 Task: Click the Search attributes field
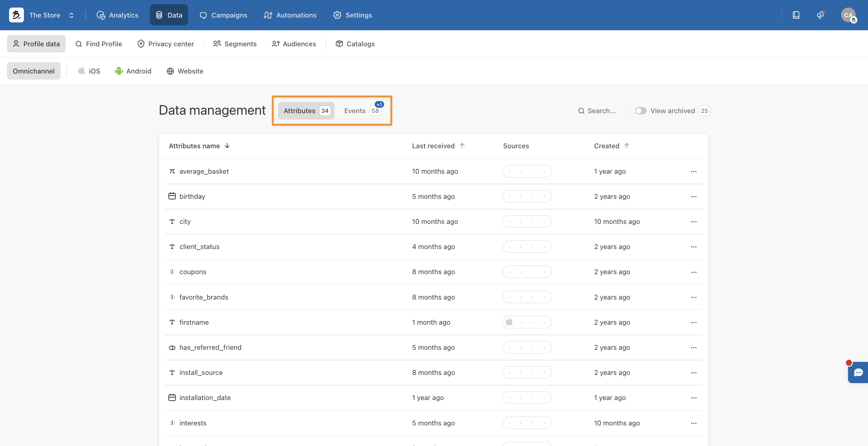pos(602,111)
